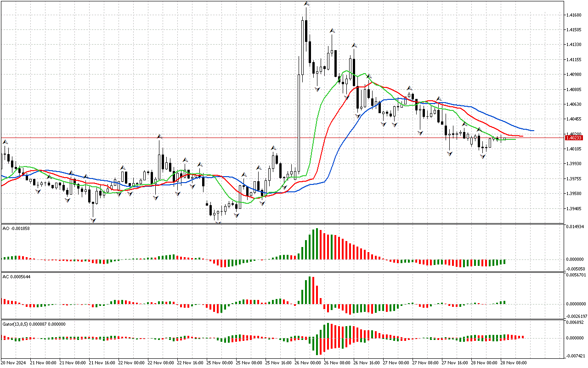The image size is (588, 368).
Task: Click the 22 Nov 00:00 time label
Action: (131, 363)
